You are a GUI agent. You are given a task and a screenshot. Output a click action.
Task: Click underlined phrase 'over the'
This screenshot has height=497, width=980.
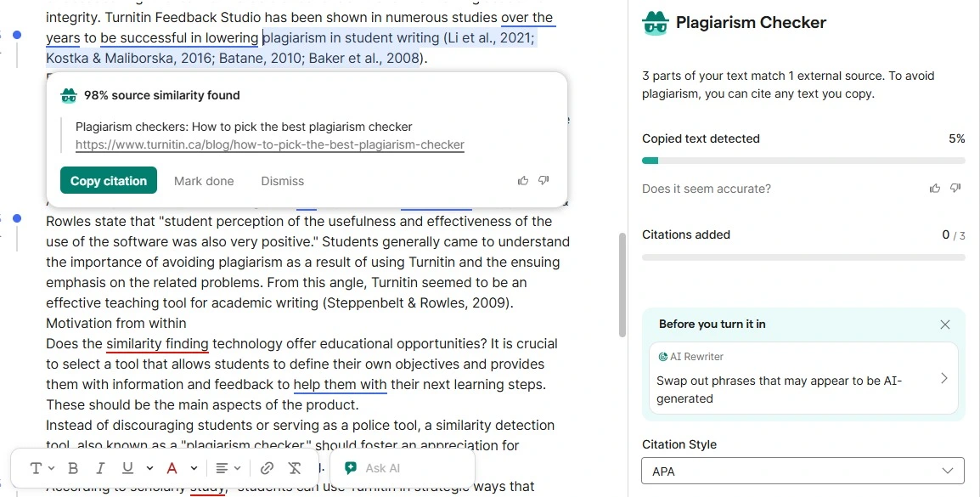pyautogui.click(x=527, y=18)
